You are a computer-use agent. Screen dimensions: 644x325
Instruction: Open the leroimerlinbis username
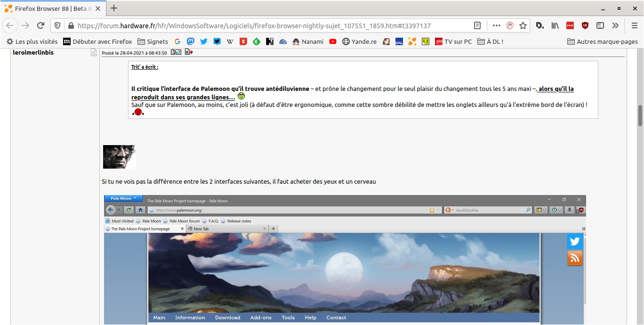click(x=33, y=53)
